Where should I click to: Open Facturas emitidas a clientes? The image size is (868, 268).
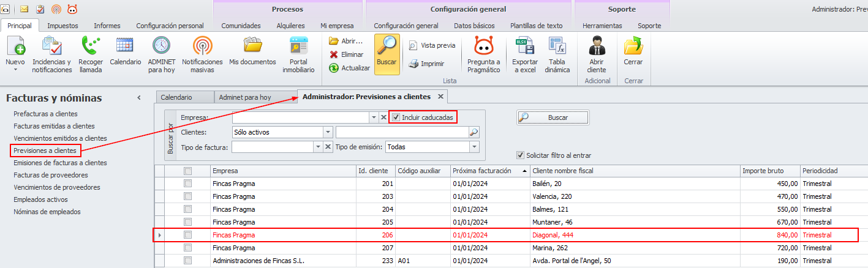pyautogui.click(x=54, y=126)
